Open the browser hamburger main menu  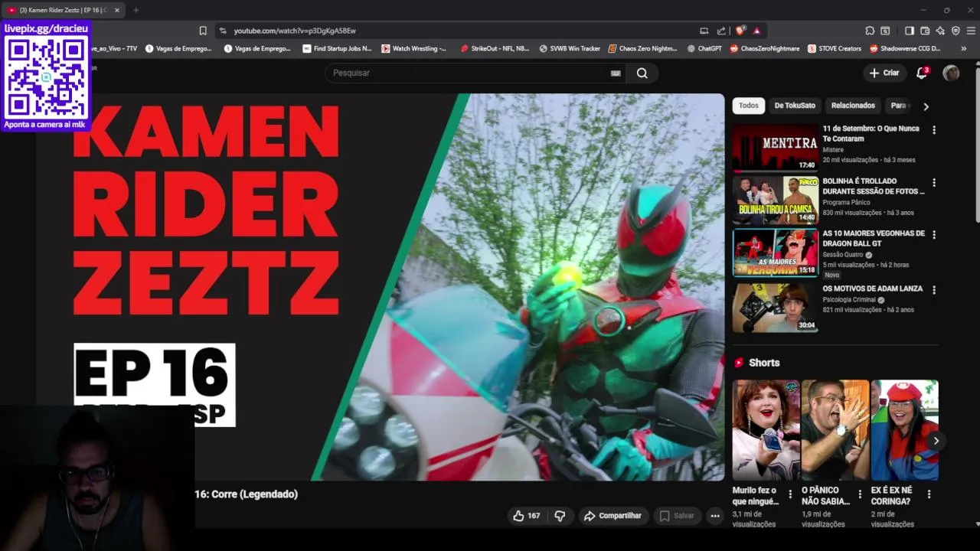[x=971, y=31]
